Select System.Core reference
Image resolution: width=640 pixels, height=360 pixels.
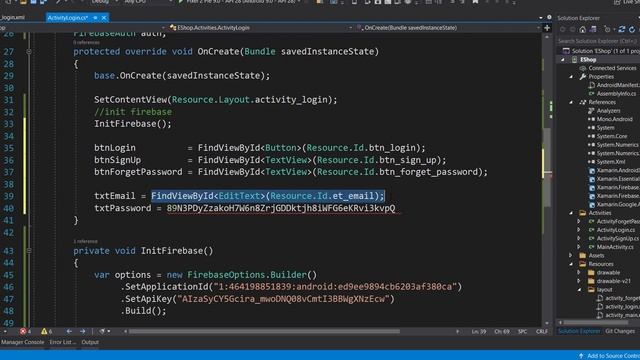click(612, 136)
